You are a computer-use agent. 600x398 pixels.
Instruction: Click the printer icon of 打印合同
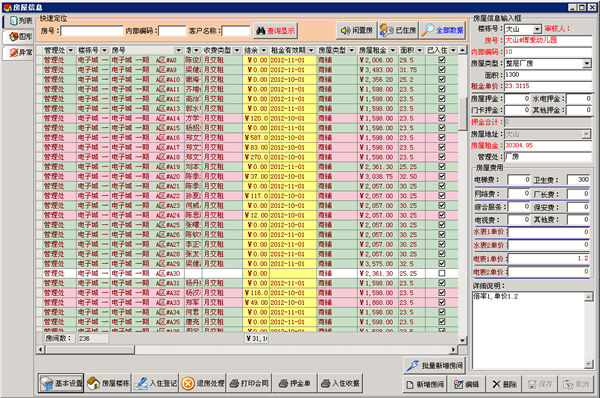pos(234,383)
